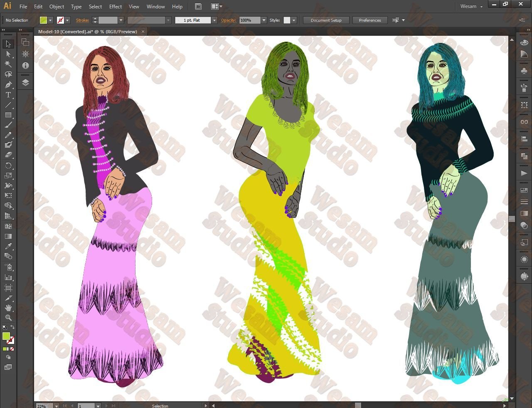Viewport: 532px width, 408px height.
Task: Click the Preferences button
Action: coord(370,20)
